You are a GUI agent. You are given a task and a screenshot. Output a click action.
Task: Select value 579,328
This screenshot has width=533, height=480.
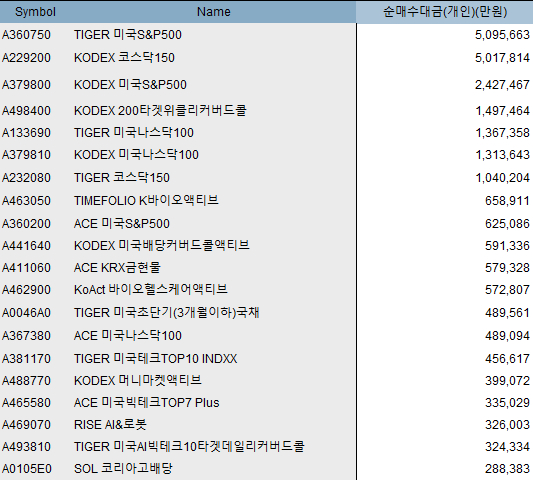(x=507, y=268)
